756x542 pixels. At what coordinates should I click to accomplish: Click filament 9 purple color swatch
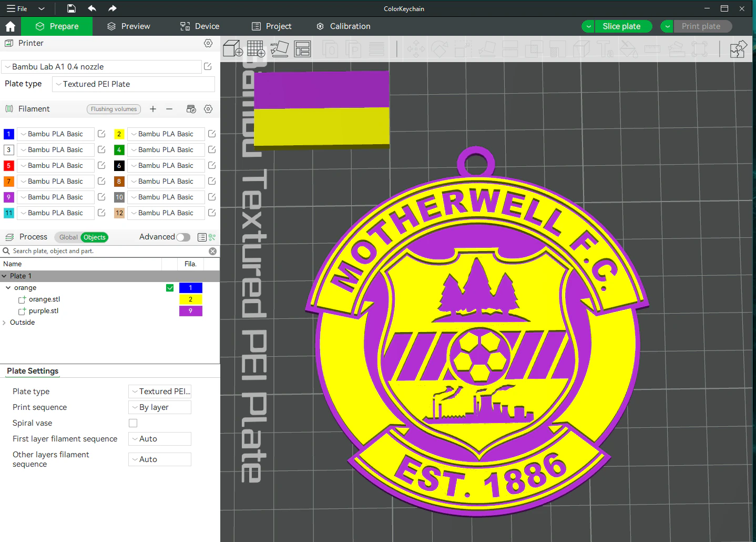pos(9,197)
